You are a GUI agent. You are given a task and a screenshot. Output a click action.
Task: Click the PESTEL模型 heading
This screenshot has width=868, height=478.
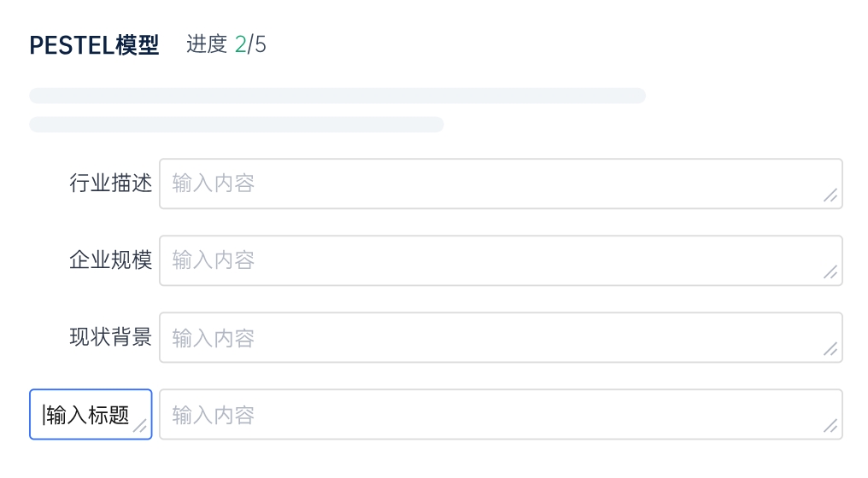pos(94,45)
